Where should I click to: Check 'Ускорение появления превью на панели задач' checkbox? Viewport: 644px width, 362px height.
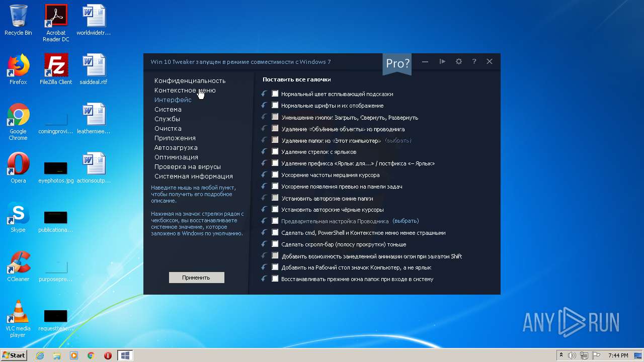coord(275,186)
